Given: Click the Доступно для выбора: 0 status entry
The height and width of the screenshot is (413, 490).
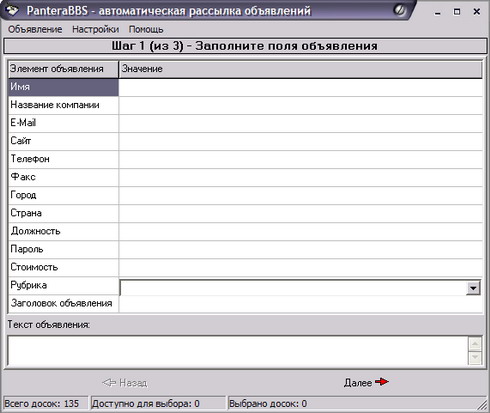Looking at the screenshot, I should click(158, 404).
